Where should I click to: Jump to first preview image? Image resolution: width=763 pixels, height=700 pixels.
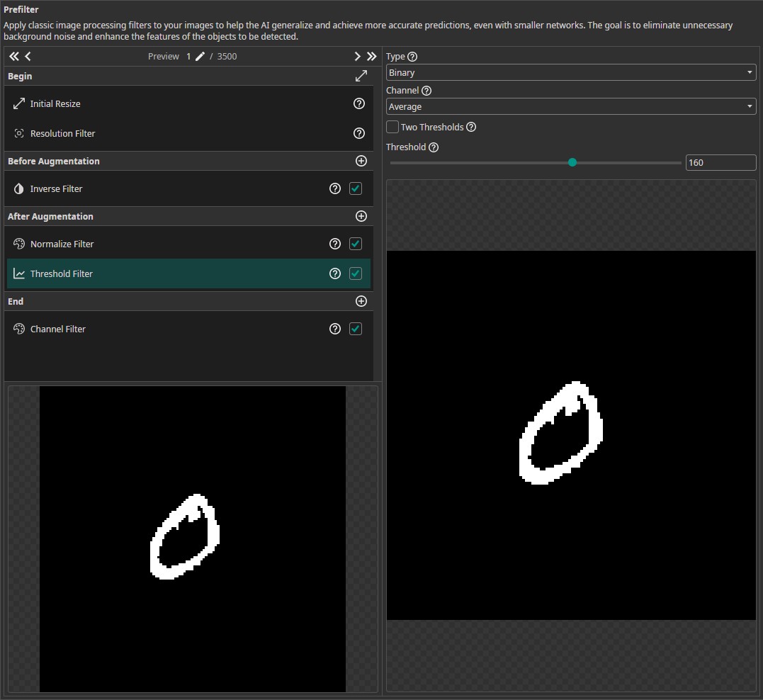[x=13, y=57]
